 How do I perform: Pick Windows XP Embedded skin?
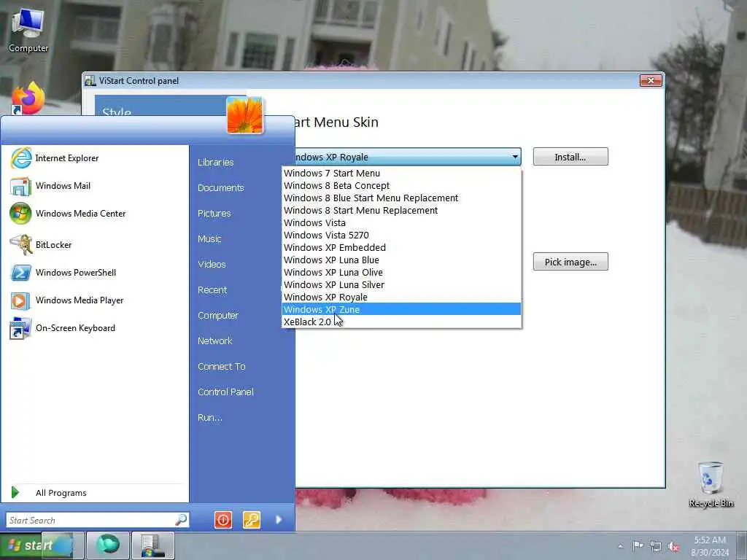click(x=402, y=248)
